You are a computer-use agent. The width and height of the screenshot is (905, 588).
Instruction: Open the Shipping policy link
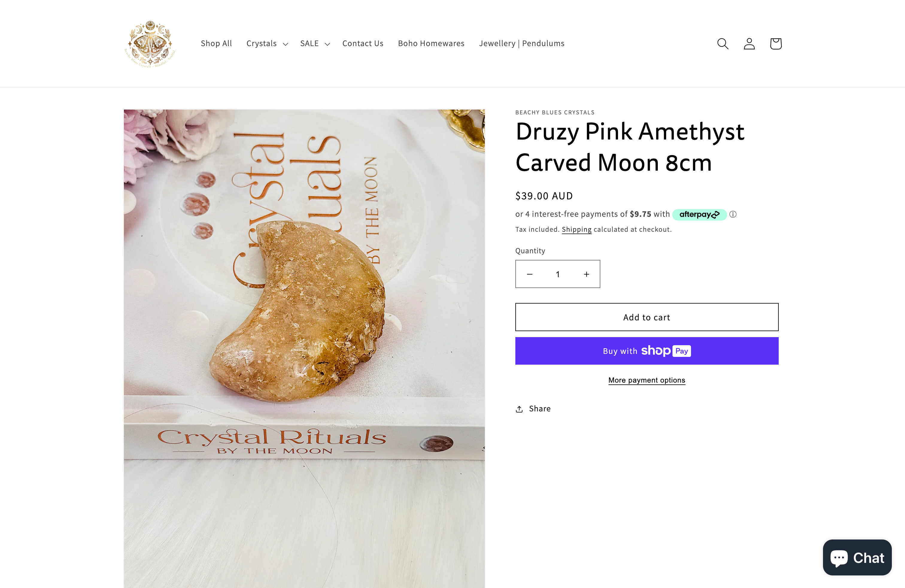[x=576, y=229]
